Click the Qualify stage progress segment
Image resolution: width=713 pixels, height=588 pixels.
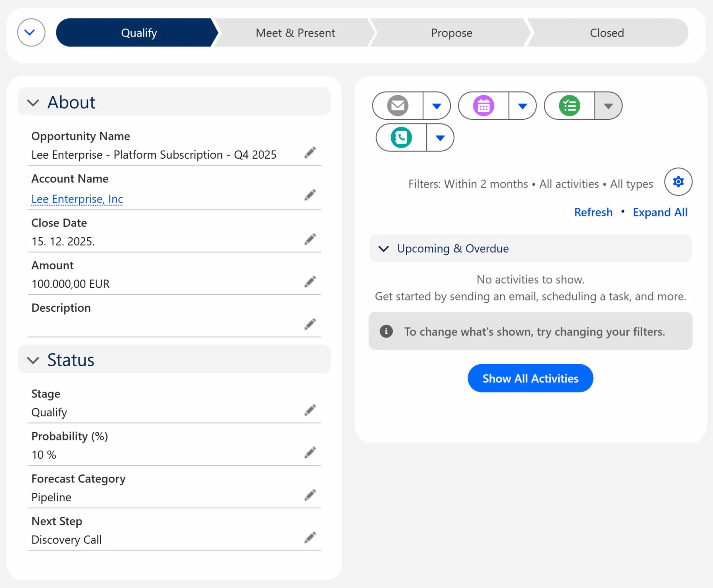[x=139, y=32]
